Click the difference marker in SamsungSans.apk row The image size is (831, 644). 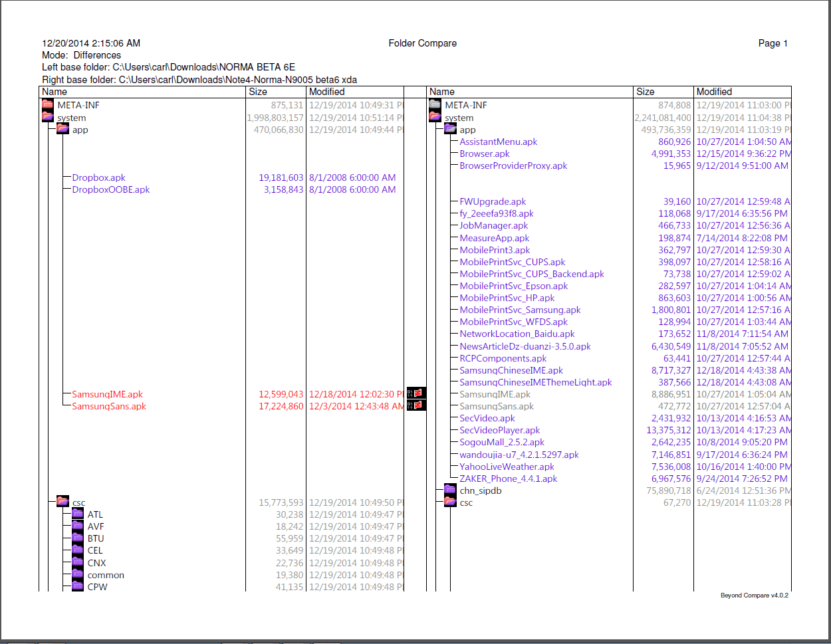416,405
